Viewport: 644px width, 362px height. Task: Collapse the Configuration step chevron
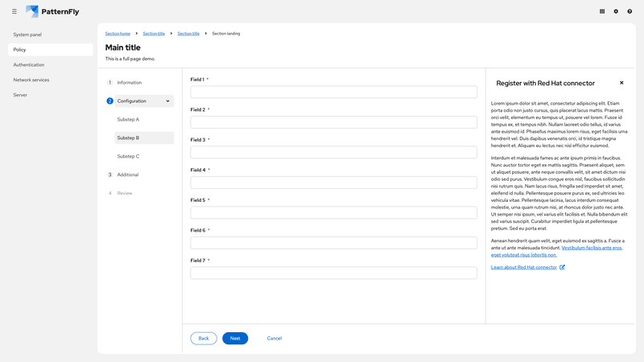[167, 101]
